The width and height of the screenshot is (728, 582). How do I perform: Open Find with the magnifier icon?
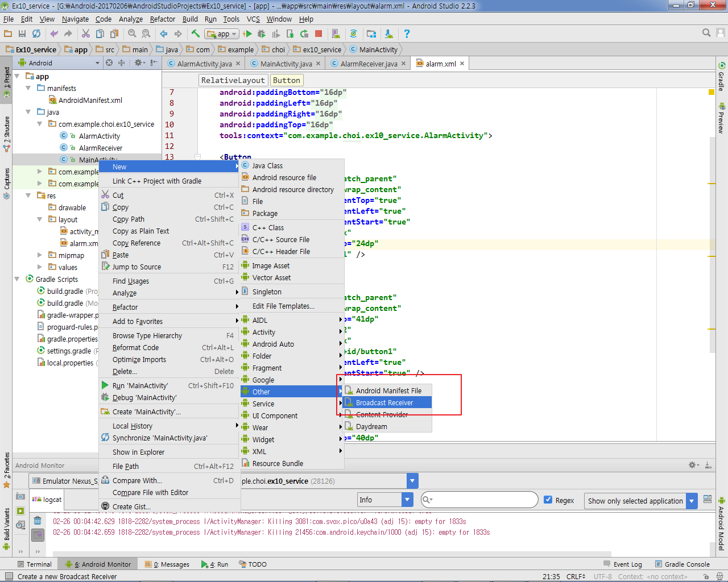pyautogui.click(x=132, y=34)
